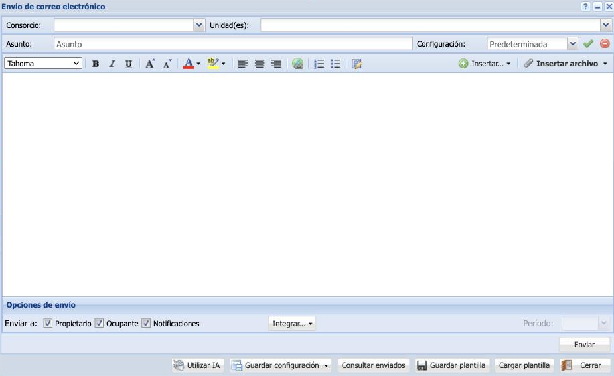Image resolution: width=614 pixels, height=376 pixels.
Task: Open the Configuración Predeterminada dropdown
Action: (572, 43)
